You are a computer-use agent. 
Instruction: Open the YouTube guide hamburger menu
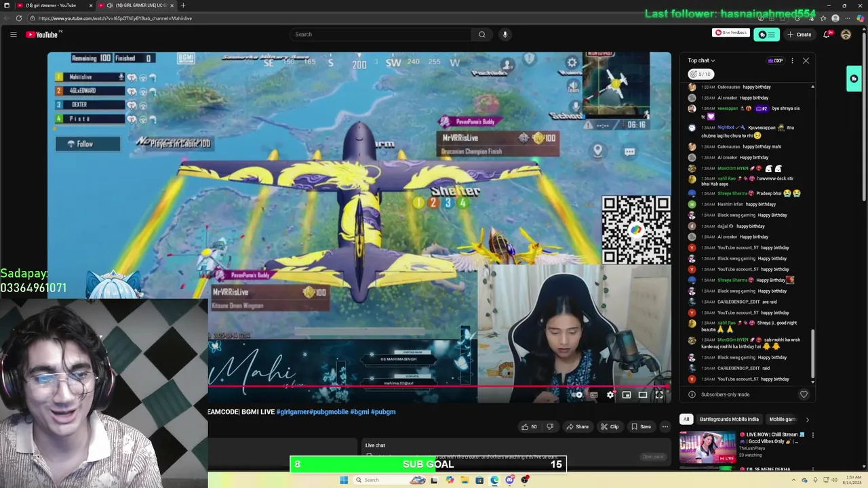(13, 35)
